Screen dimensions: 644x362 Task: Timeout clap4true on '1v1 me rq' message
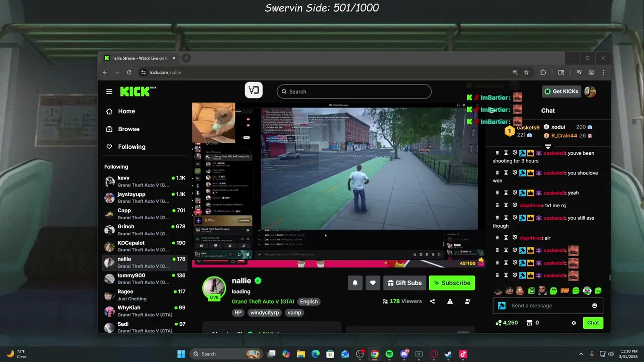[506, 205]
